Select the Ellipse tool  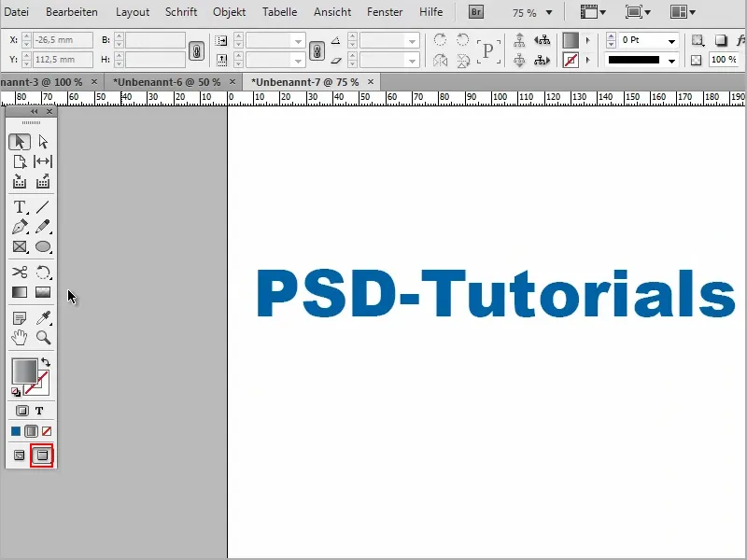(43, 246)
